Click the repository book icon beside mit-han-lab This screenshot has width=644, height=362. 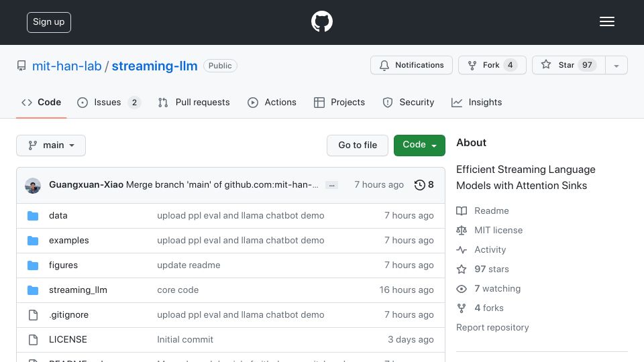pos(21,66)
